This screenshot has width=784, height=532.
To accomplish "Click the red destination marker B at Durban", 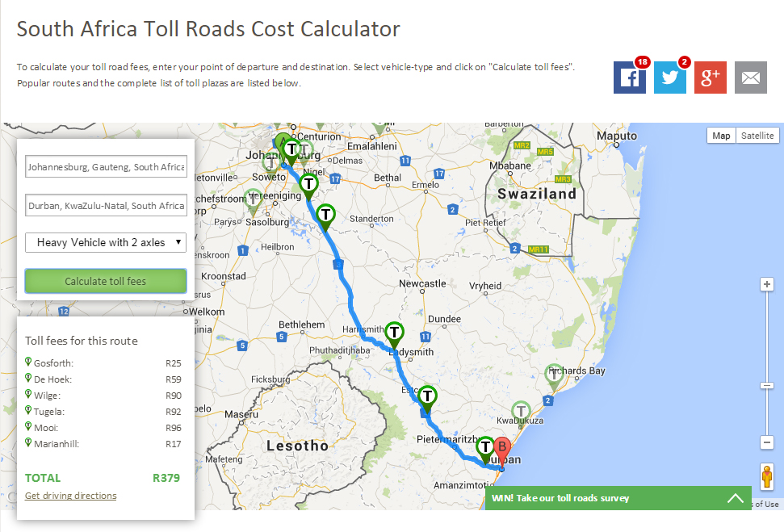I will [x=502, y=451].
